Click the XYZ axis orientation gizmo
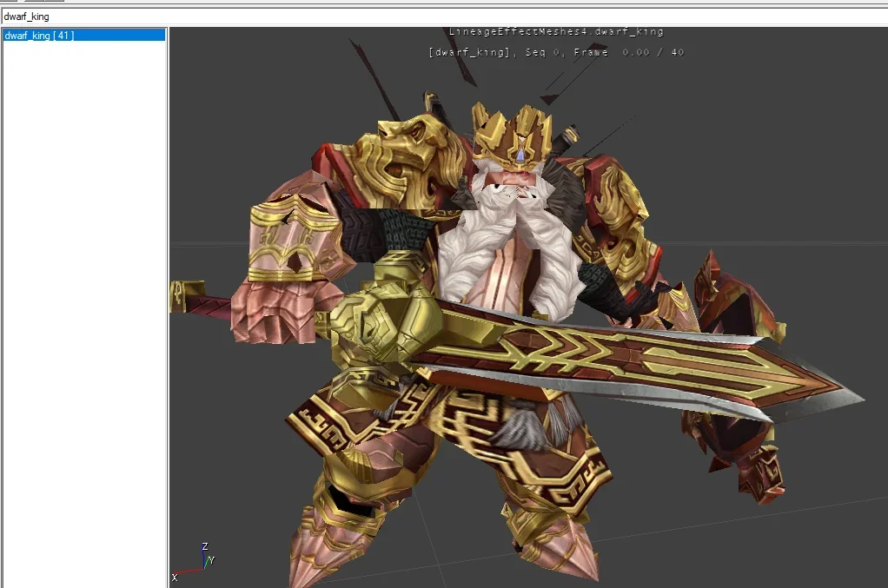 point(193,563)
